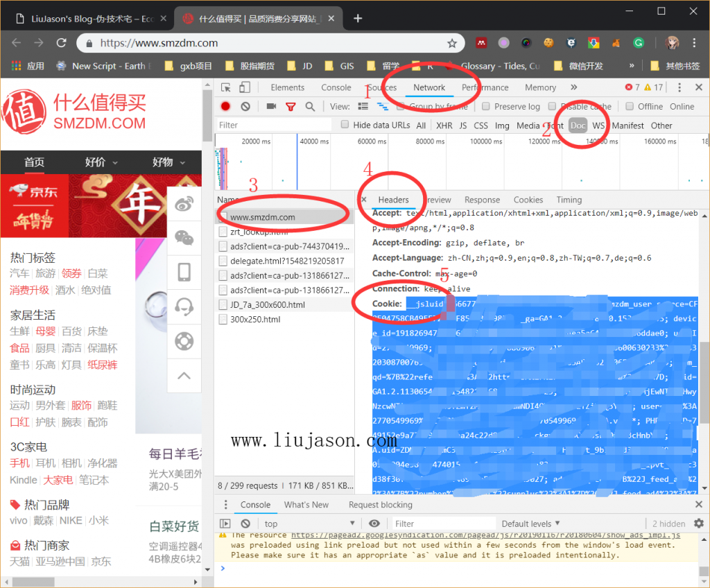The width and height of the screenshot is (710, 588).
Task: Open network search with the magnifier
Action: click(x=310, y=107)
